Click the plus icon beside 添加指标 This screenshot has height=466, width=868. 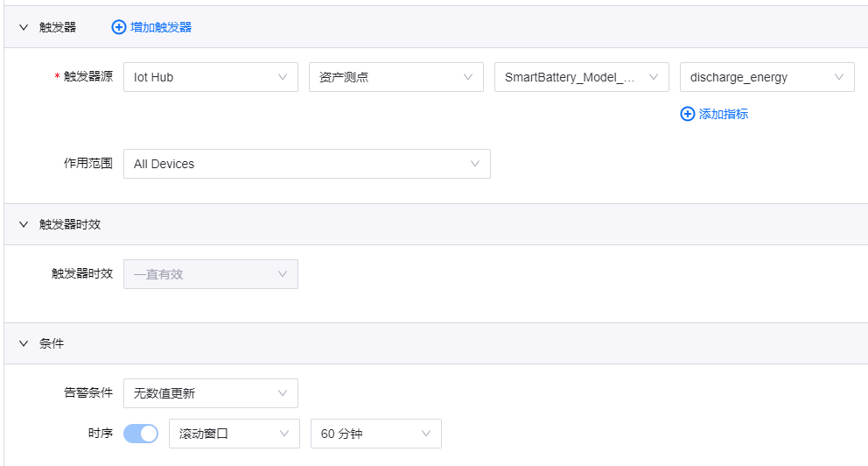687,114
